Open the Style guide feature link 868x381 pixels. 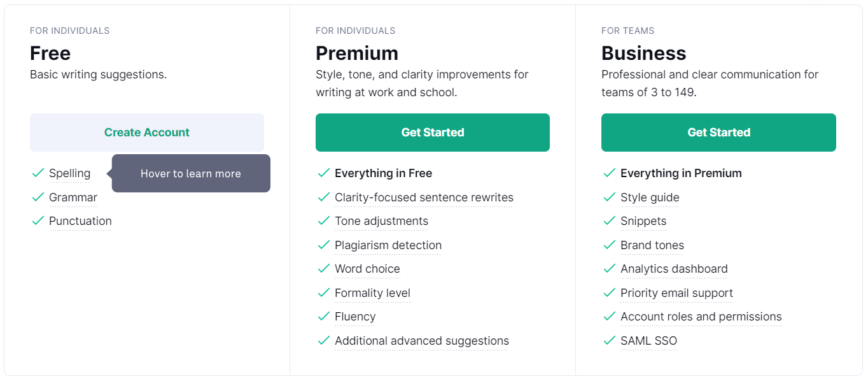coord(650,198)
